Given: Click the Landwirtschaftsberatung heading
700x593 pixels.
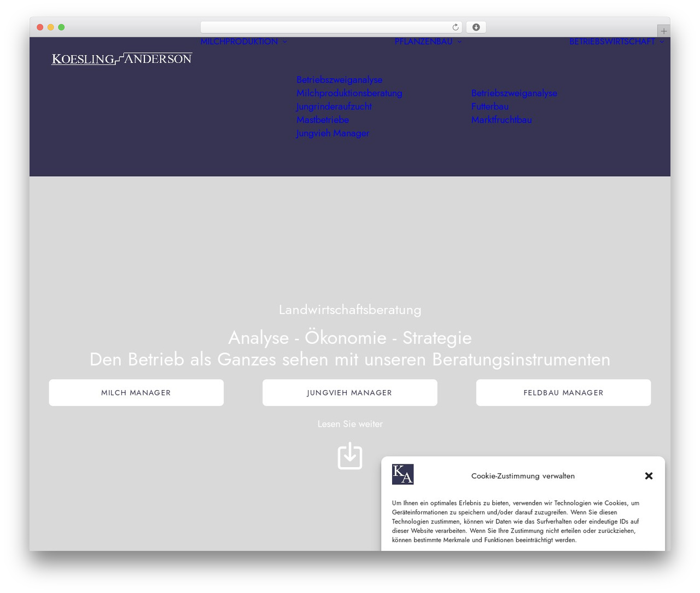Looking at the screenshot, I should [x=350, y=310].
